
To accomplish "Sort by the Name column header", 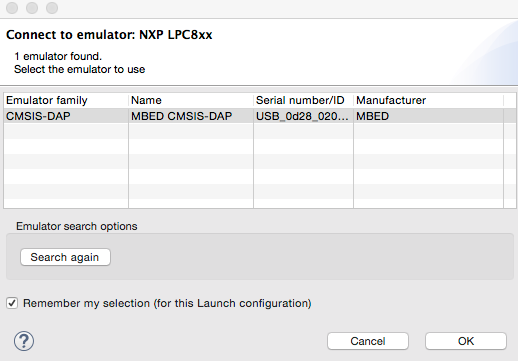I will [191, 100].
